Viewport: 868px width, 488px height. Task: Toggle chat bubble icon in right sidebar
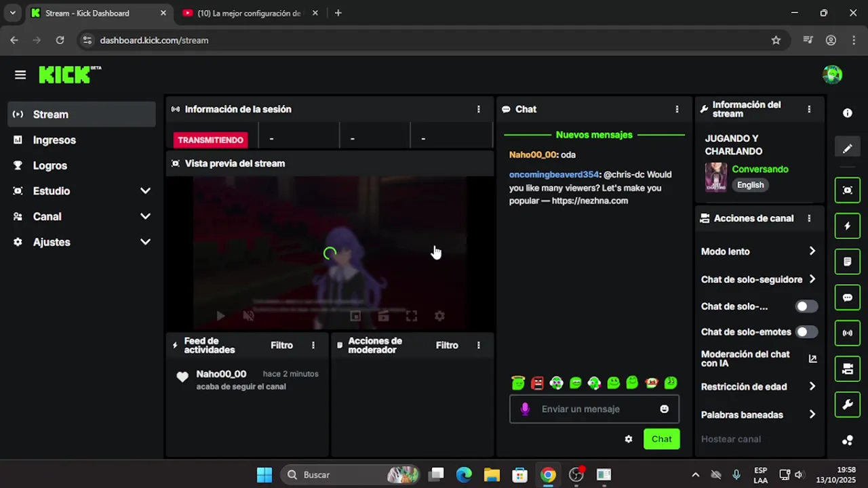click(x=848, y=298)
